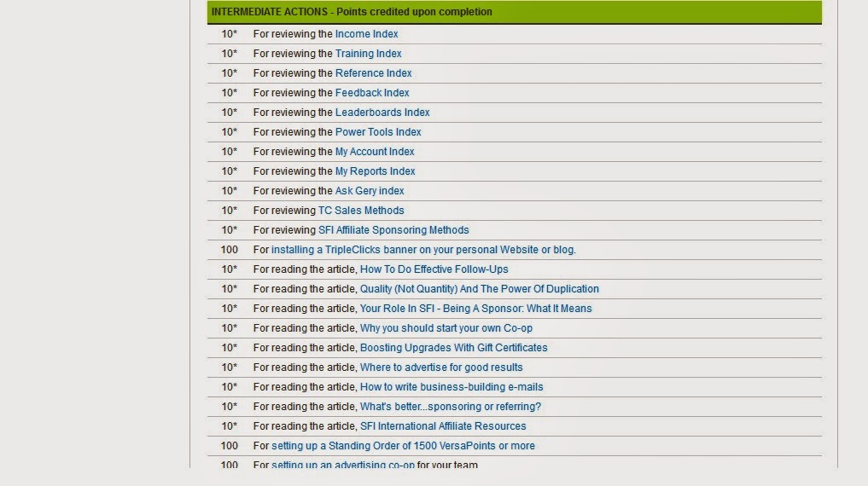Read How To Do Effective Follow-Ups article
This screenshot has width=868, height=486.
(x=434, y=269)
